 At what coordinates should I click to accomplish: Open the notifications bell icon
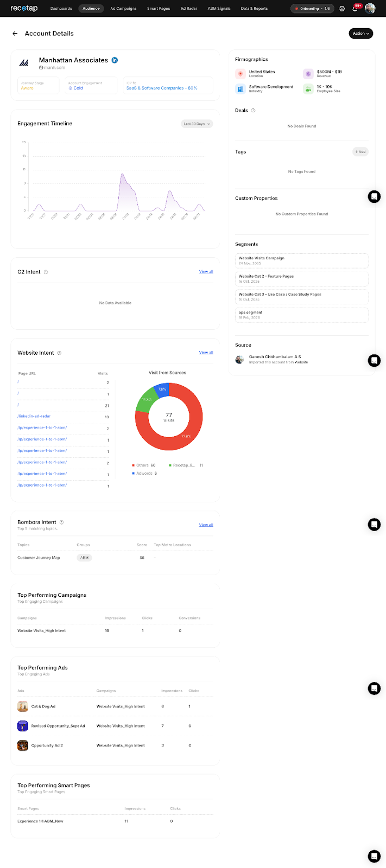click(355, 9)
